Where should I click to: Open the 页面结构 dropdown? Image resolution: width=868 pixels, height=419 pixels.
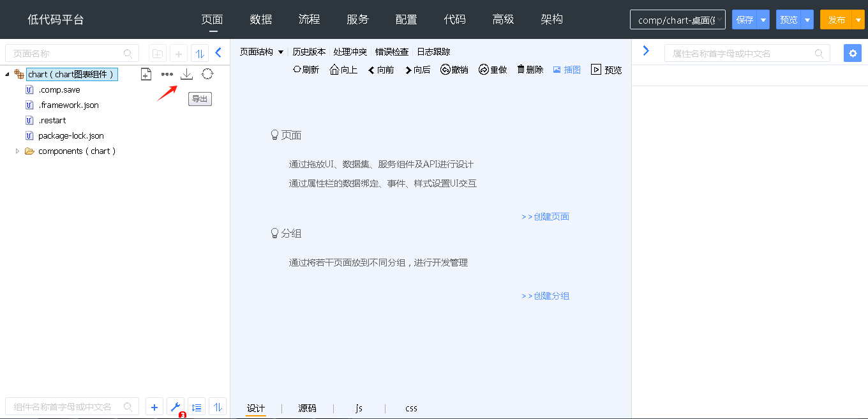tap(262, 52)
